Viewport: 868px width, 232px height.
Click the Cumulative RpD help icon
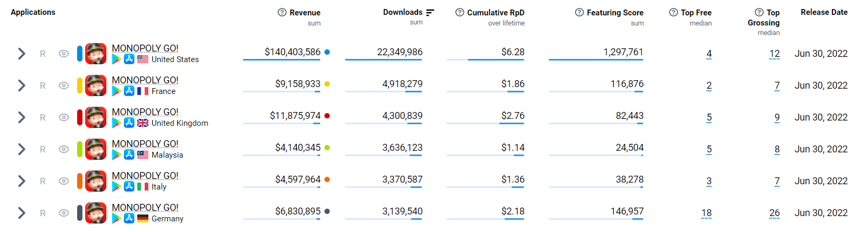coord(460,12)
